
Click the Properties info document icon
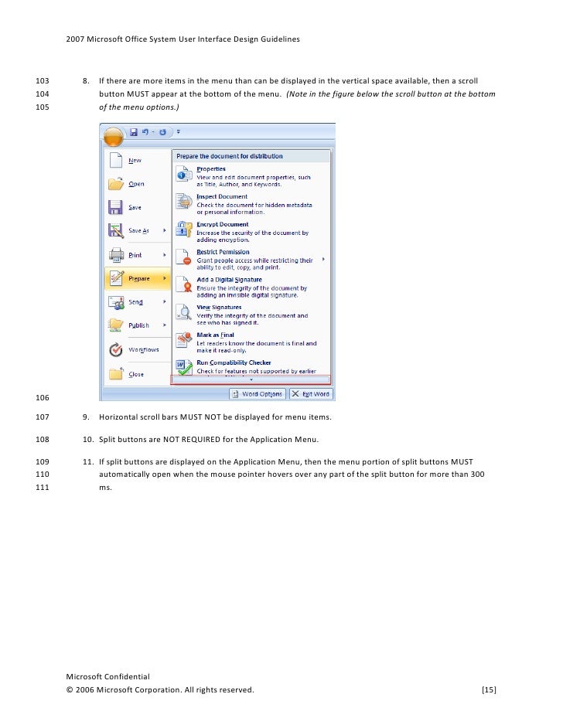coord(184,174)
